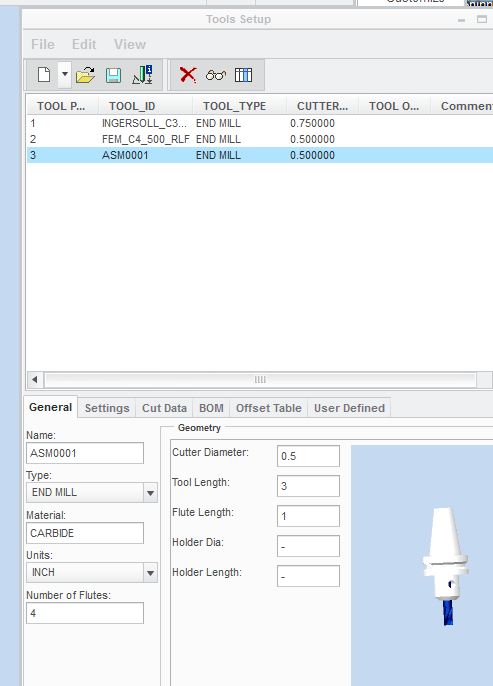Click the Cutter Diameter field
The image size is (493, 686).
coord(308,456)
